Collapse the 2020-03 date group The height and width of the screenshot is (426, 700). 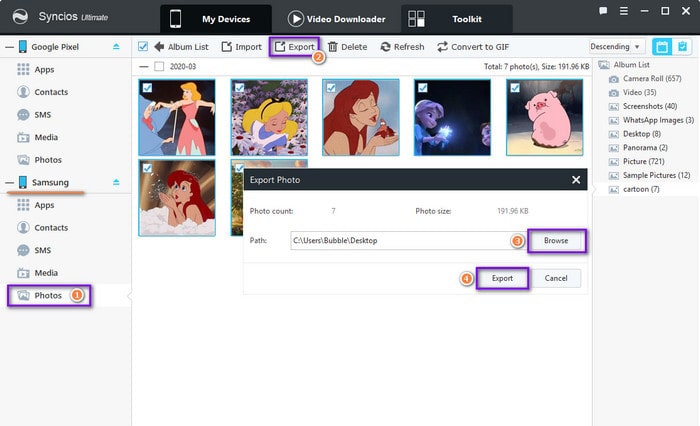tap(143, 67)
